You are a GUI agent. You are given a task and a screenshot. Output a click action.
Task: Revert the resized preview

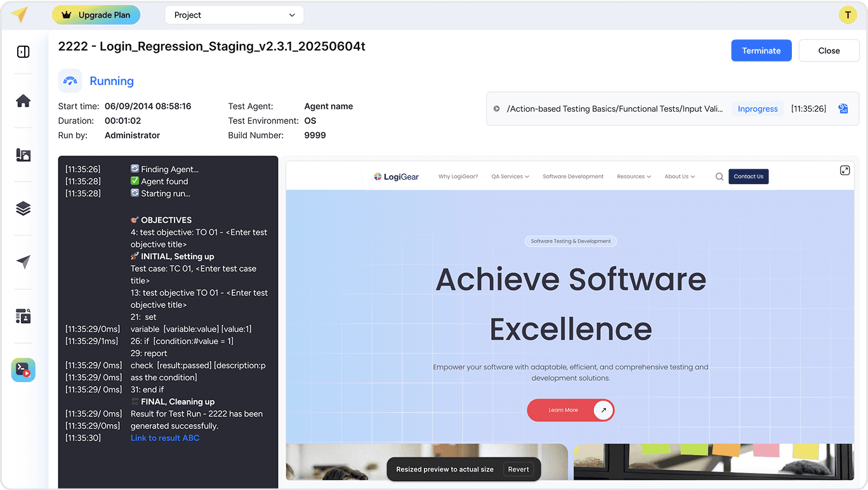518,469
